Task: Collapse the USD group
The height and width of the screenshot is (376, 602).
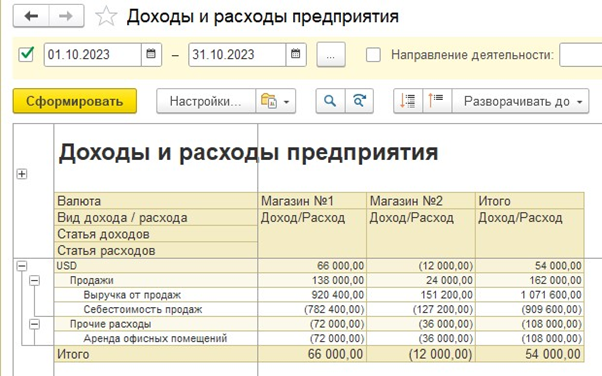Action: pos(22,266)
